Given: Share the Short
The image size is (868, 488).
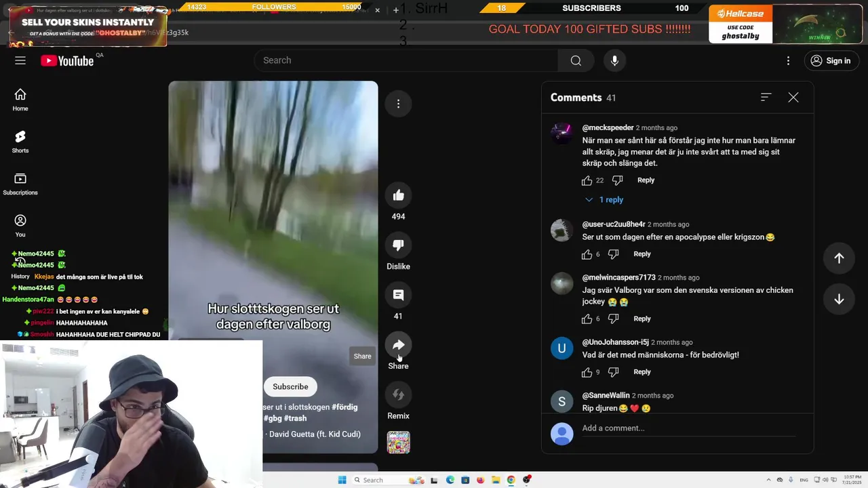Looking at the screenshot, I should click(x=398, y=345).
